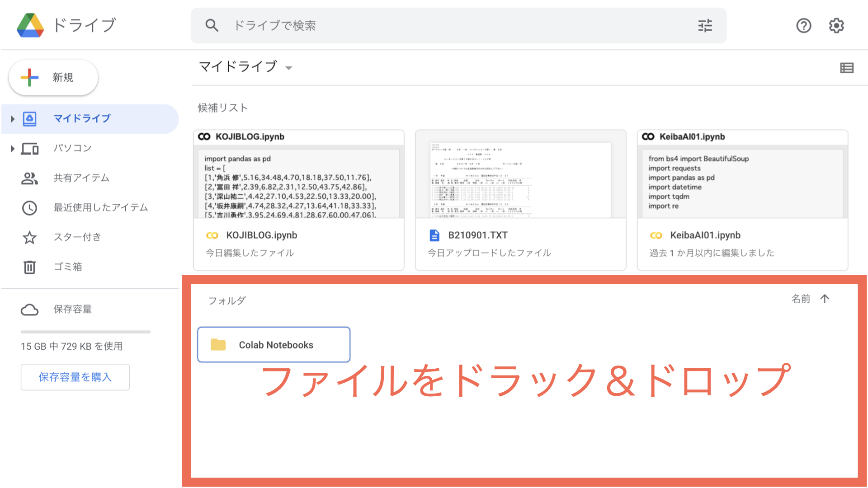Select the Colab Notebooks folder
Viewport: 868px width, 488px height.
(x=274, y=344)
